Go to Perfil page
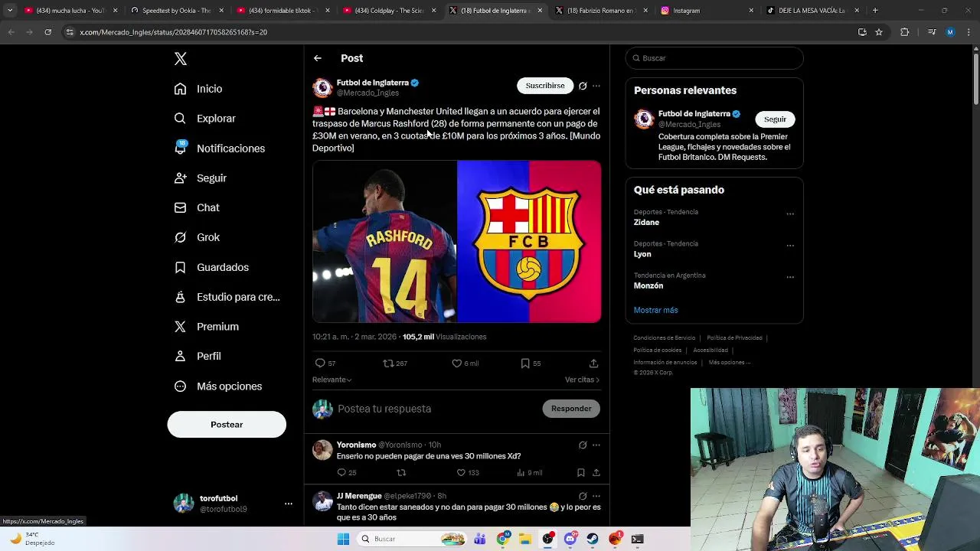The image size is (980, 551). pos(198,357)
